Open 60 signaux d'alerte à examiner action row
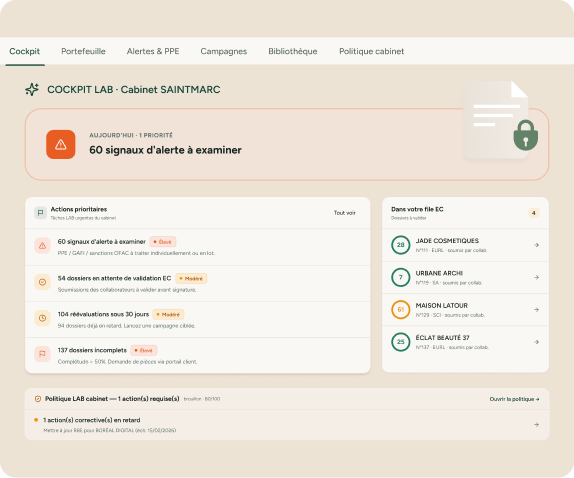The height and width of the screenshot is (478, 574). [x=198, y=247]
